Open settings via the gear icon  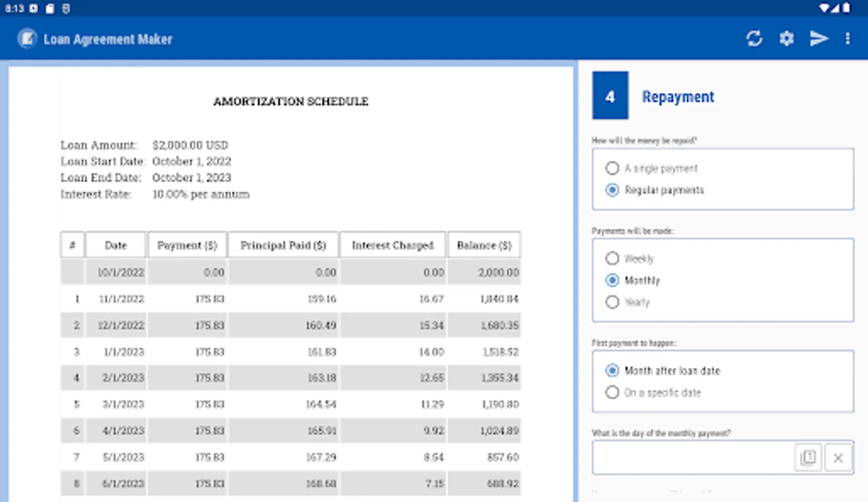coord(786,38)
